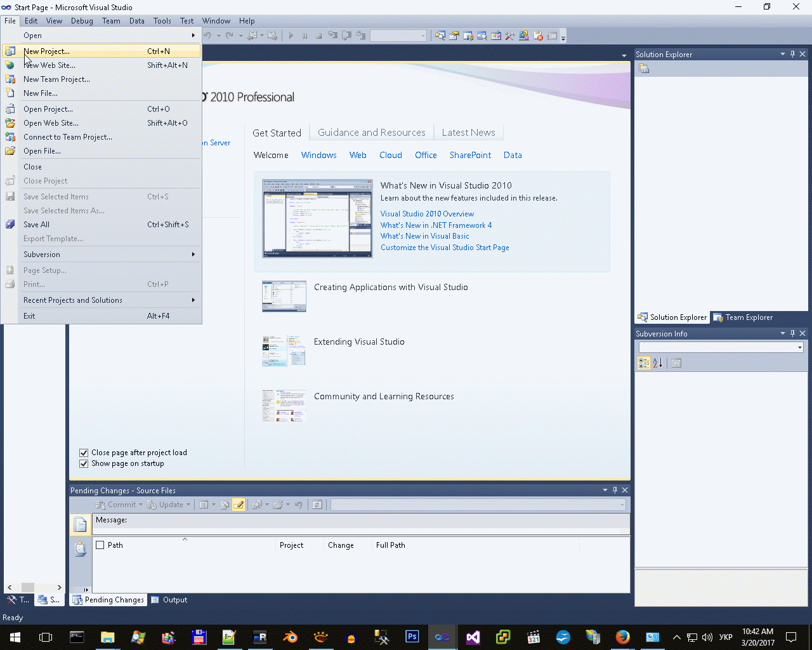The width and height of the screenshot is (812, 650).
Task: Expand the Open submenu in File menu
Action: (x=101, y=36)
